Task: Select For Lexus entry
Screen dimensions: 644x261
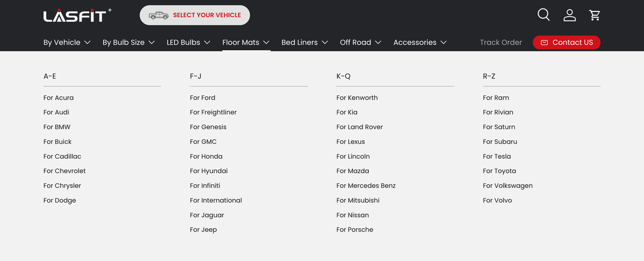Action: point(351,142)
